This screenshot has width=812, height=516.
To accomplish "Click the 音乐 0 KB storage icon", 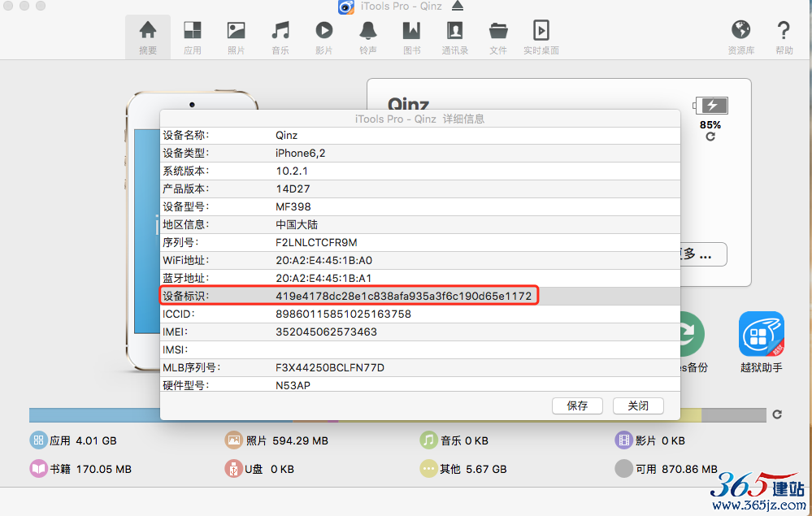I will click(x=428, y=440).
